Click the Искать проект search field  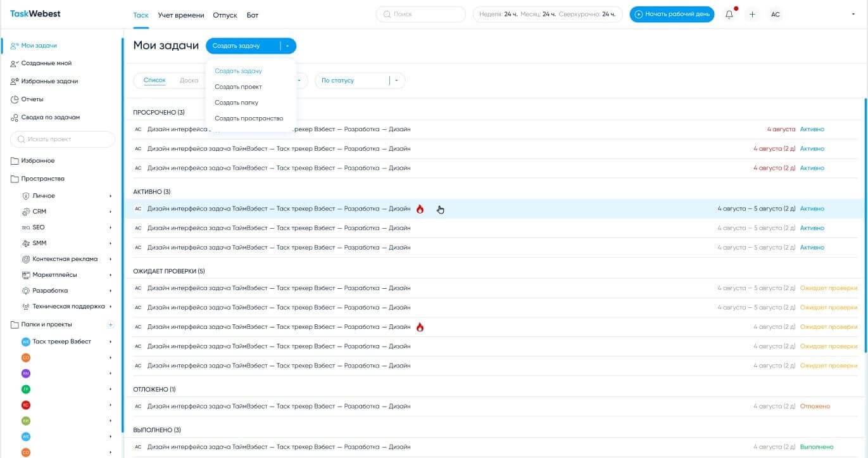(x=63, y=139)
